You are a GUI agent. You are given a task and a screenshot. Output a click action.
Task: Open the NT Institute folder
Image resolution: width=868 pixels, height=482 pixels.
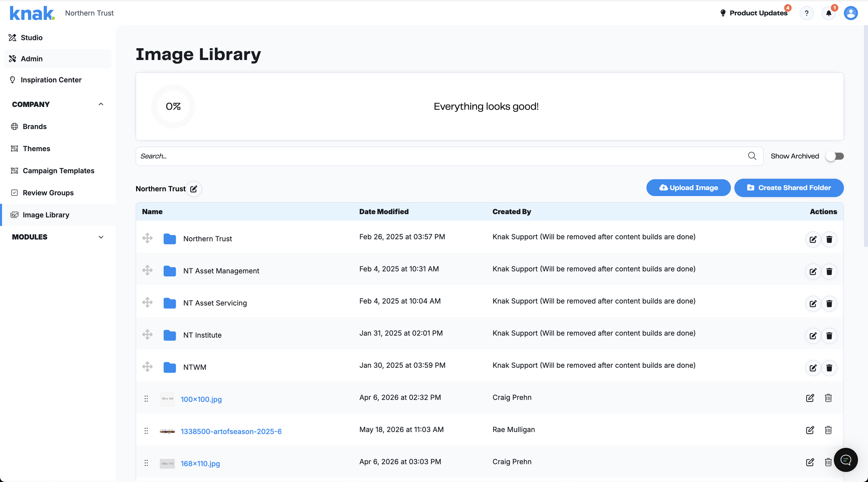tap(202, 335)
